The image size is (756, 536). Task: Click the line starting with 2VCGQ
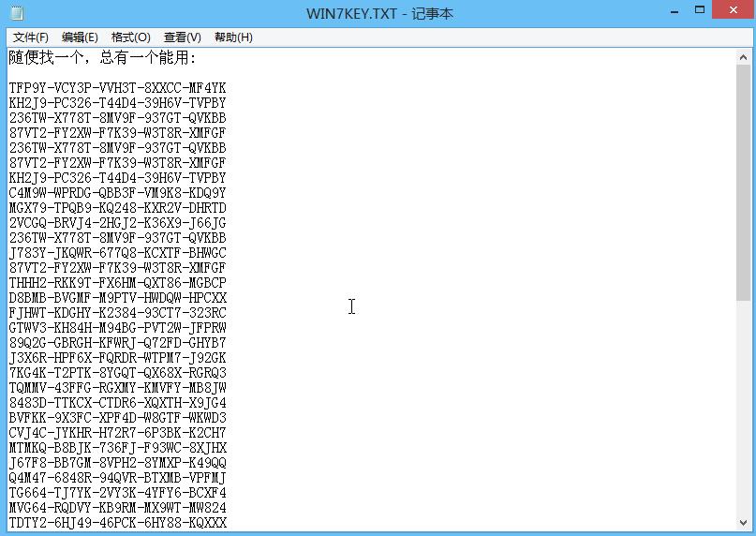(x=118, y=223)
